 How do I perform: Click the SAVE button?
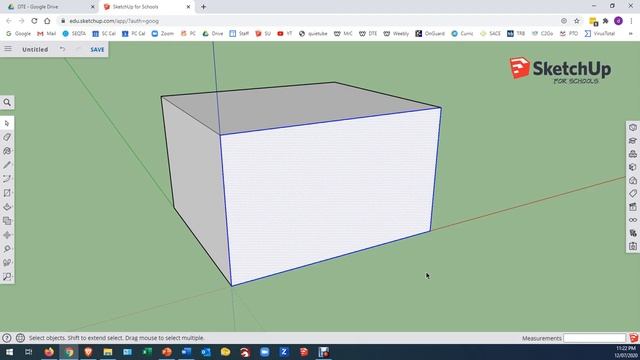tap(97, 49)
